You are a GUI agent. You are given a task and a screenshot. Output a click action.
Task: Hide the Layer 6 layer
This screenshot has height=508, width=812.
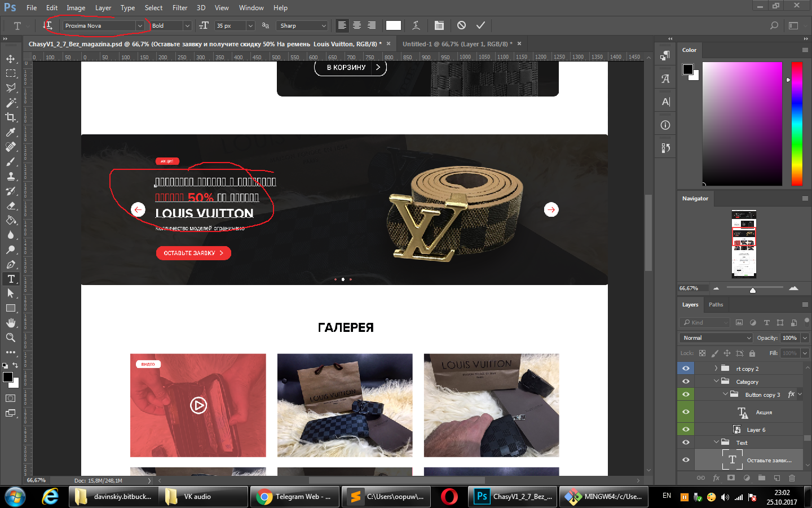(686, 430)
